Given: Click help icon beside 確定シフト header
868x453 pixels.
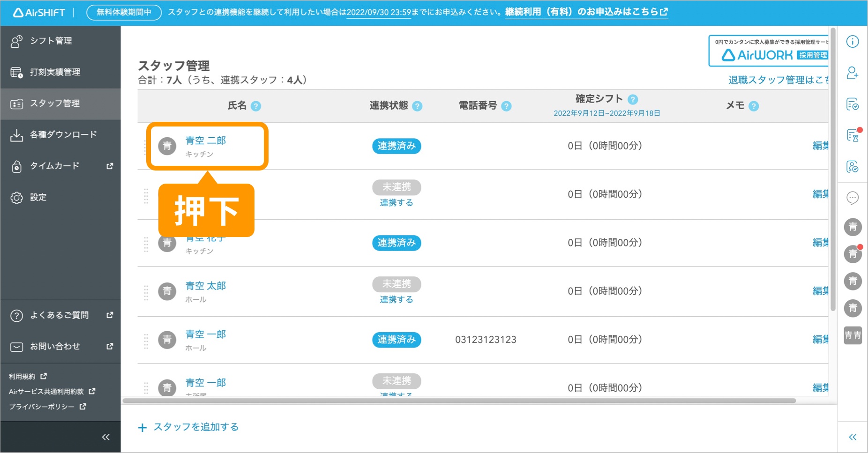Looking at the screenshot, I should point(633,99).
